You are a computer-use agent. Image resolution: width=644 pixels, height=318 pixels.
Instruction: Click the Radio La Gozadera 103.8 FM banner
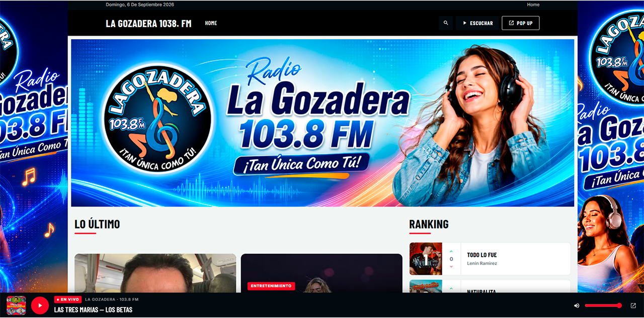(x=323, y=123)
